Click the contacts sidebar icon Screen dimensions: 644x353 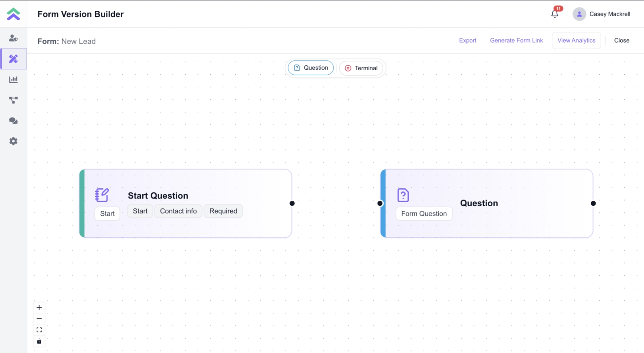pyautogui.click(x=13, y=38)
